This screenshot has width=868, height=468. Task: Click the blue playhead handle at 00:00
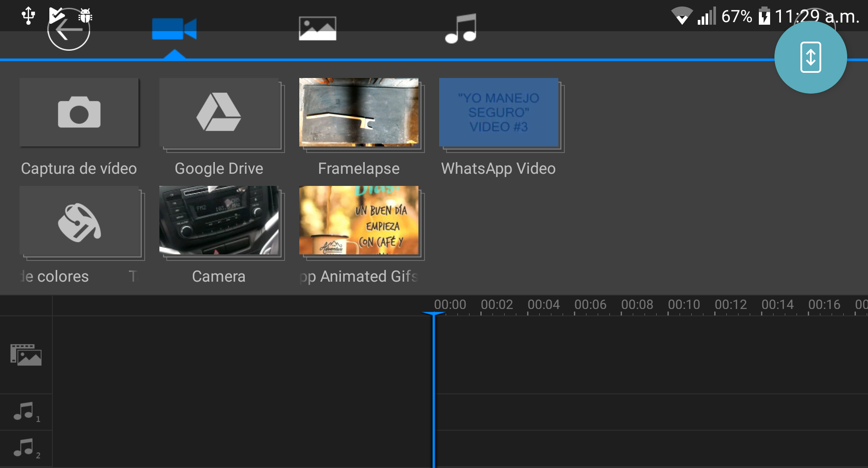coord(434,314)
